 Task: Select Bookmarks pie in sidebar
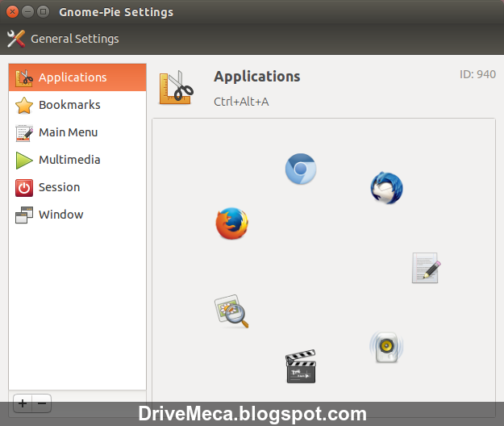point(77,105)
